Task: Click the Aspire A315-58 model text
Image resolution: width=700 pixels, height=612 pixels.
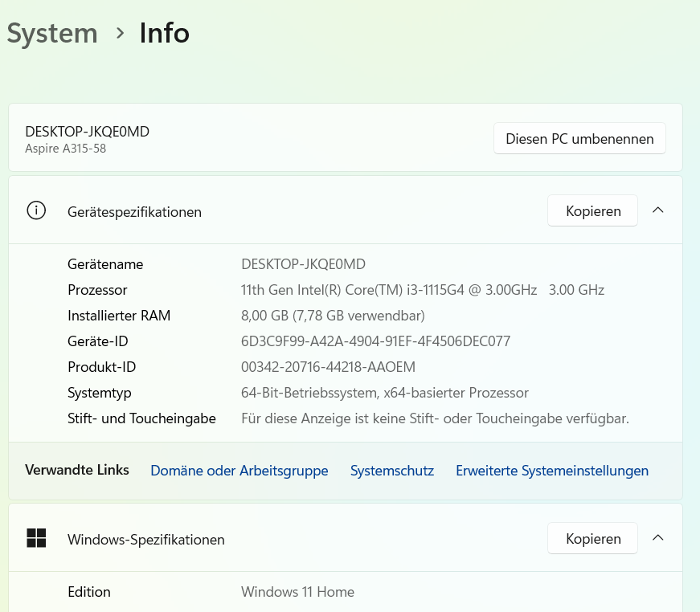Action: [65, 149]
